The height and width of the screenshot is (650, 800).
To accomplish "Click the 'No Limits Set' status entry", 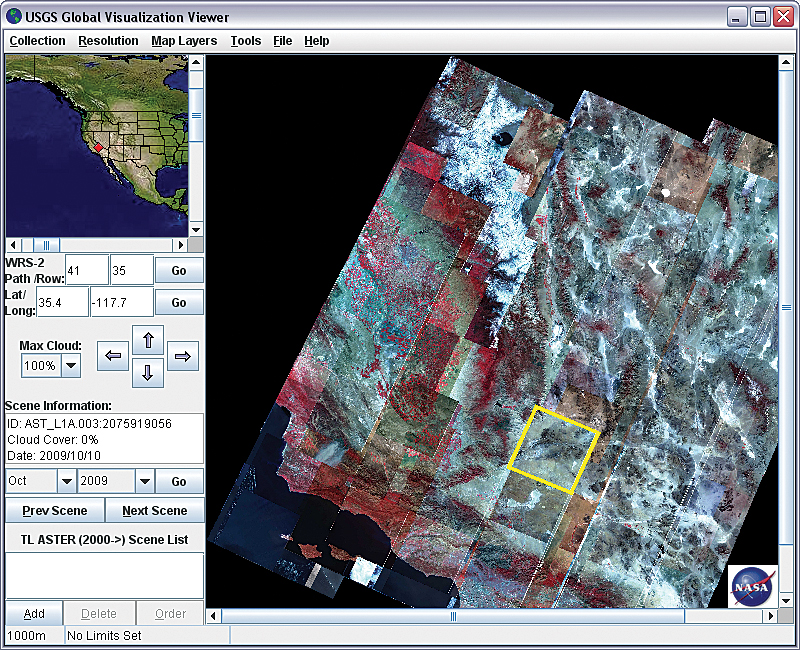I will [x=105, y=636].
